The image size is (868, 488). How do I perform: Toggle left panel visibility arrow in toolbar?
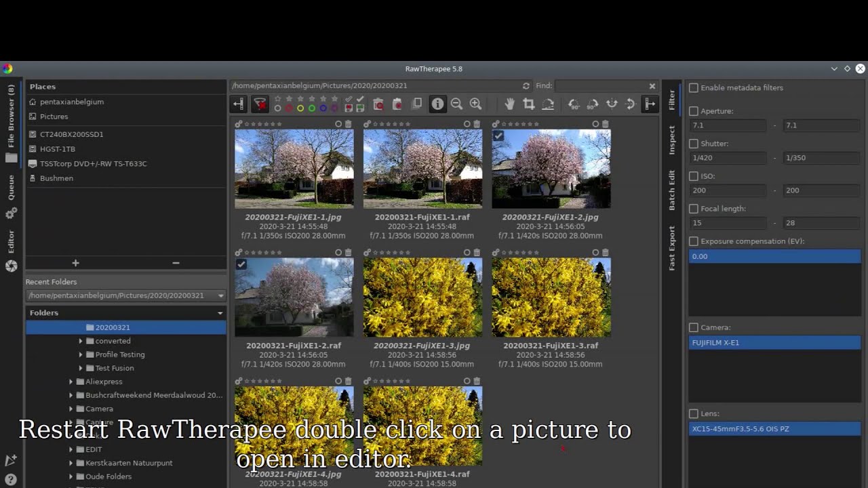pyautogui.click(x=238, y=104)
